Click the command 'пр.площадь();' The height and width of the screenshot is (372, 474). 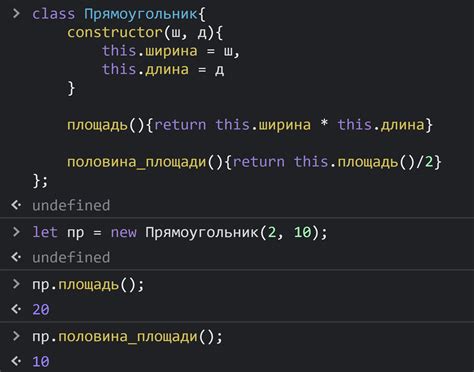click(88, 285)
